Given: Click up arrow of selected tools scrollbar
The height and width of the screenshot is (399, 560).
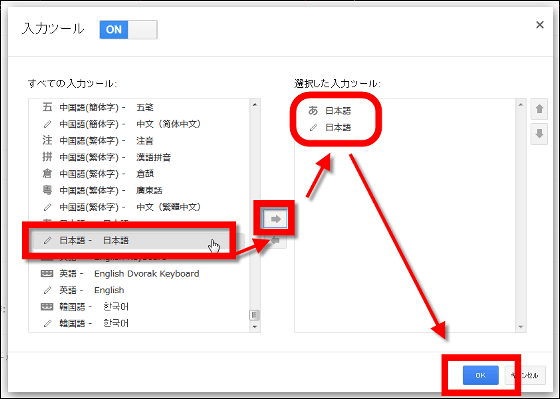Looking at the screenshot, I should (521, 105).
